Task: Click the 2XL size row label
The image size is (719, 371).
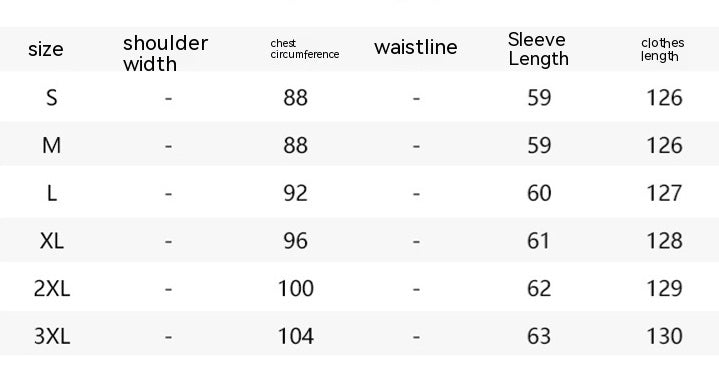Action: (x=52, y=288)
